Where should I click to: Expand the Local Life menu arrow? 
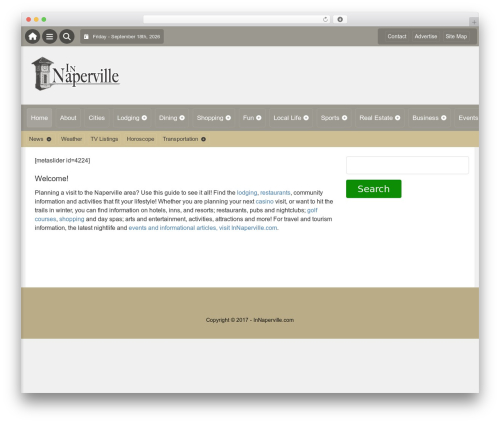click(306, 118)
